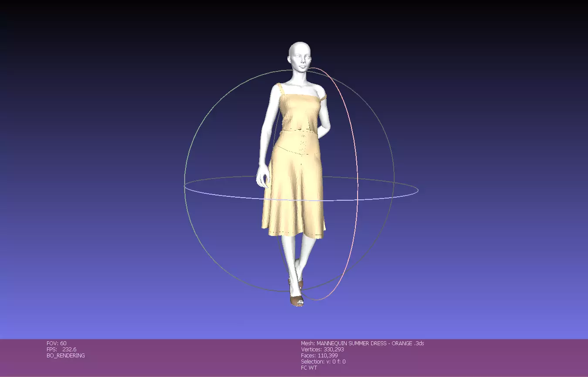The width and height of the screenshot is (588, 377).
Task: Click the mannequin's head in the viewport
Action: [x=300, y=57]
